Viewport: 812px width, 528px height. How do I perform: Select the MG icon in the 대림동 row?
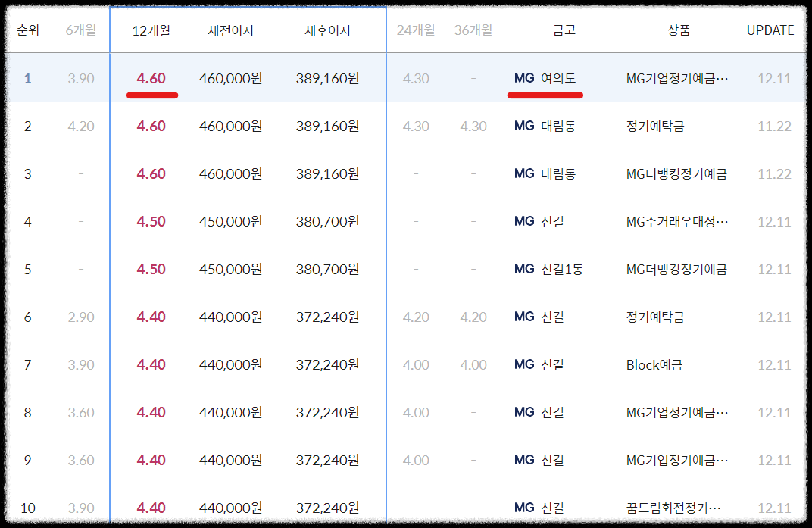(523, 126)
